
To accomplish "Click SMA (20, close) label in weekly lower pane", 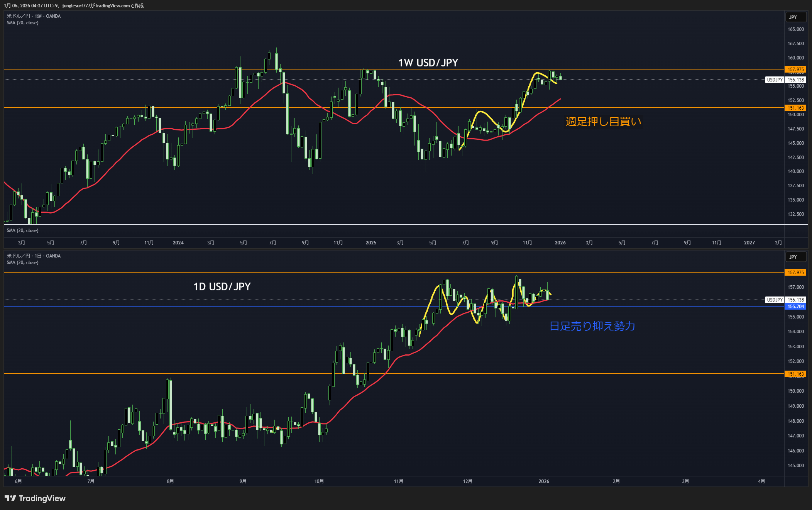I will (x=22, y=230).
